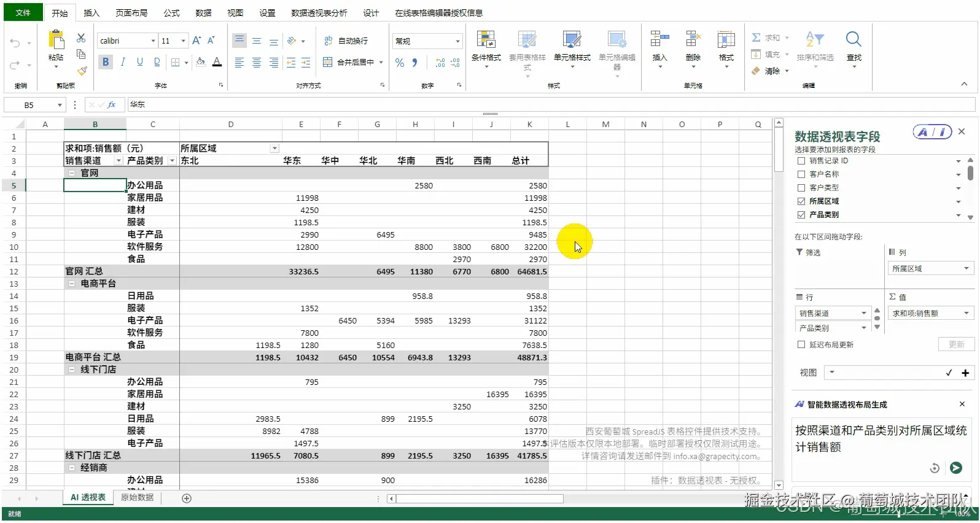The image size is (980, 523).
Task: Open the 销售渠道 filter dropdown in header
Action: tap(119, 161)
